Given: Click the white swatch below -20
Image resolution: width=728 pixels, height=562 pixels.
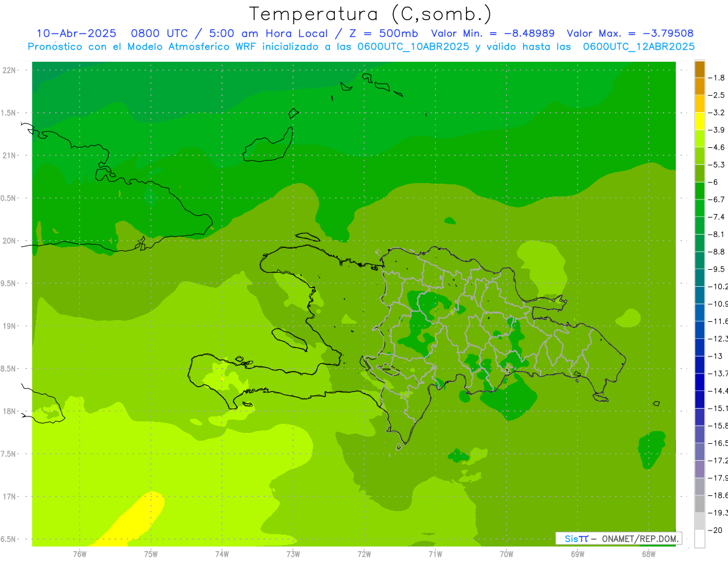Looking at the screenshot, I should 699,538.
